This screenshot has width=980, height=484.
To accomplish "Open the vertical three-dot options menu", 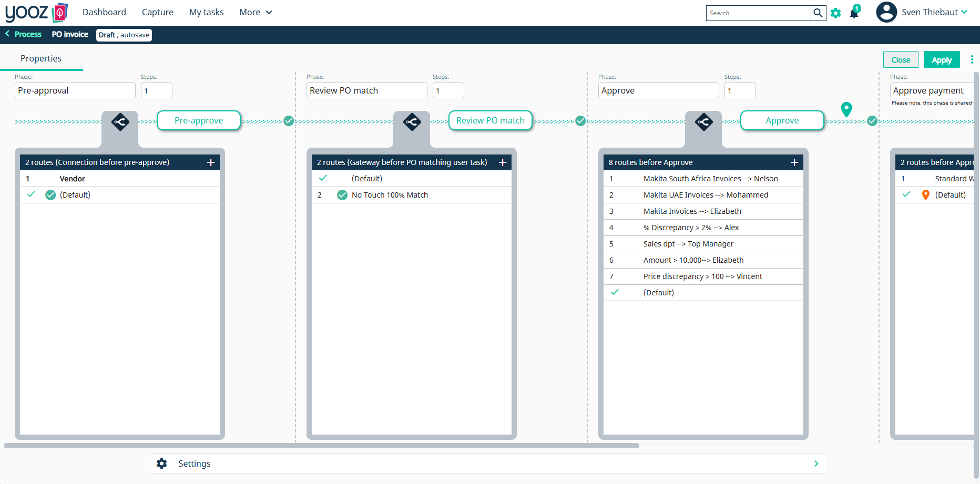I will coord(972,59).
